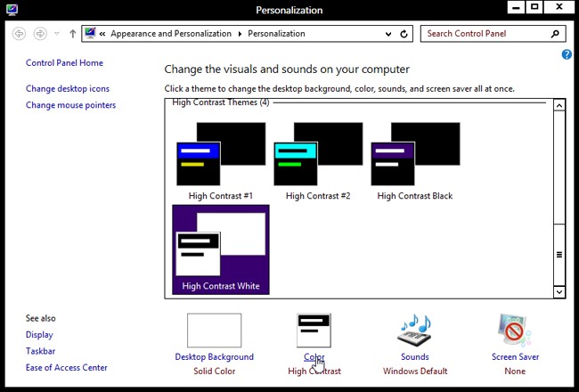Open Change desktop icons link

(x=68, y=89)
